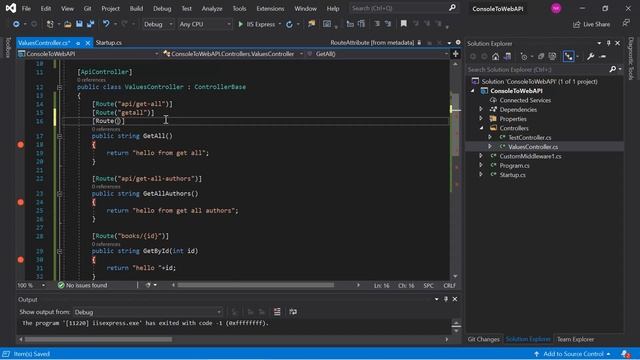This screenshot has height=360, width=640.
Task: Click the Undo arrow icon
Action: [106, 24]
